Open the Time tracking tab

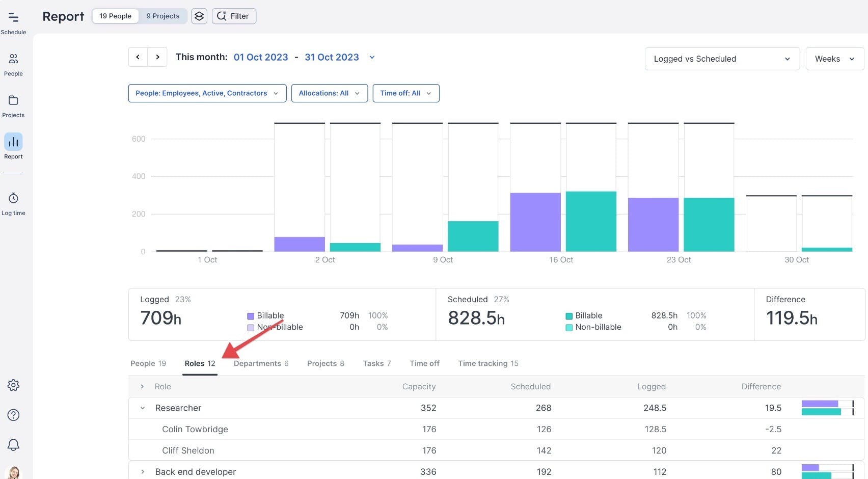487,363
